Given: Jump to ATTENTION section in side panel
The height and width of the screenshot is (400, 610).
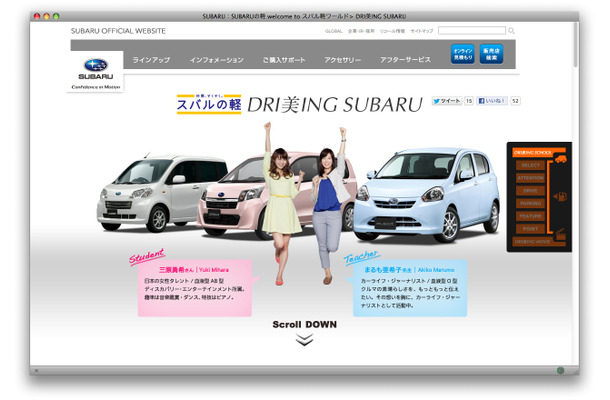Looking at the screenshot, I should point(530,178).
